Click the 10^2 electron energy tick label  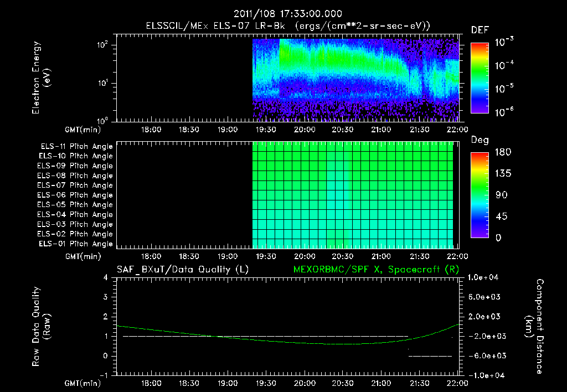point(102,45)
